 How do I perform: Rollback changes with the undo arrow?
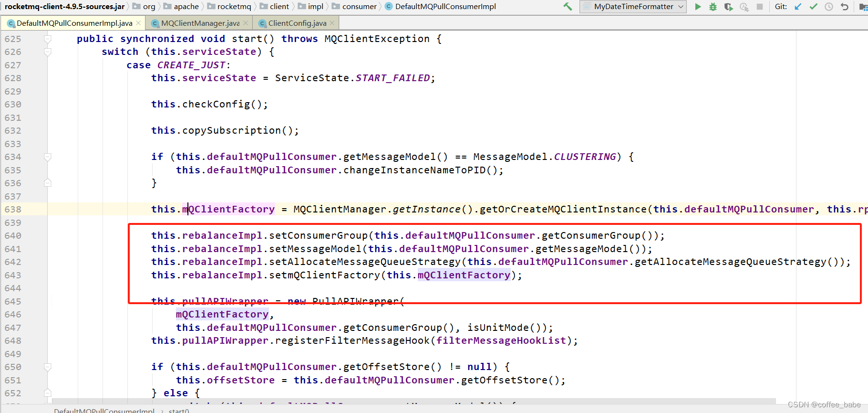(845, 7)
